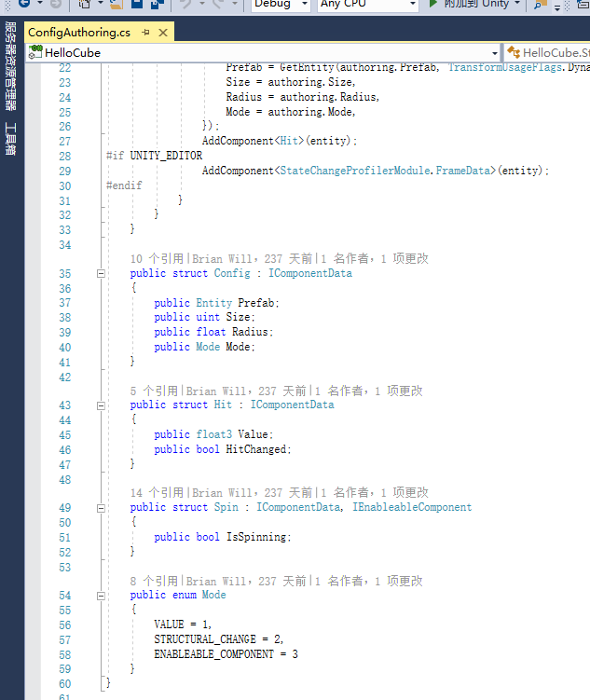Click the New Project toolbar icon
Screen dimensions: 590x700
(x=84, y=4)
